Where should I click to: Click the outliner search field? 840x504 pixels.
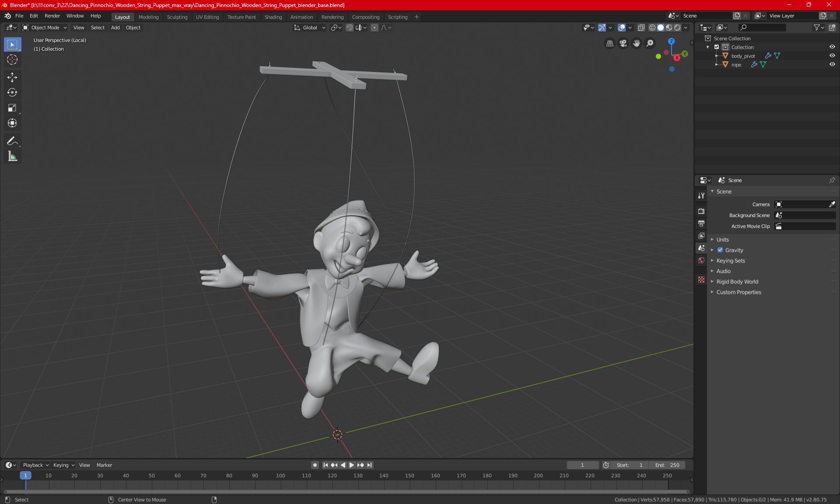point(762,28)
